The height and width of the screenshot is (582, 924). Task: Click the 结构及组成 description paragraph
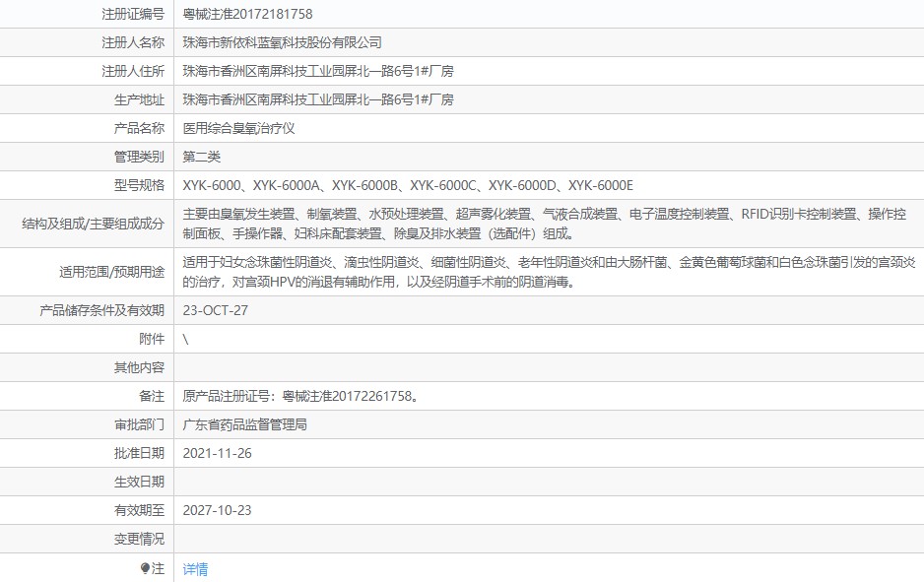(x=545, y=224)
